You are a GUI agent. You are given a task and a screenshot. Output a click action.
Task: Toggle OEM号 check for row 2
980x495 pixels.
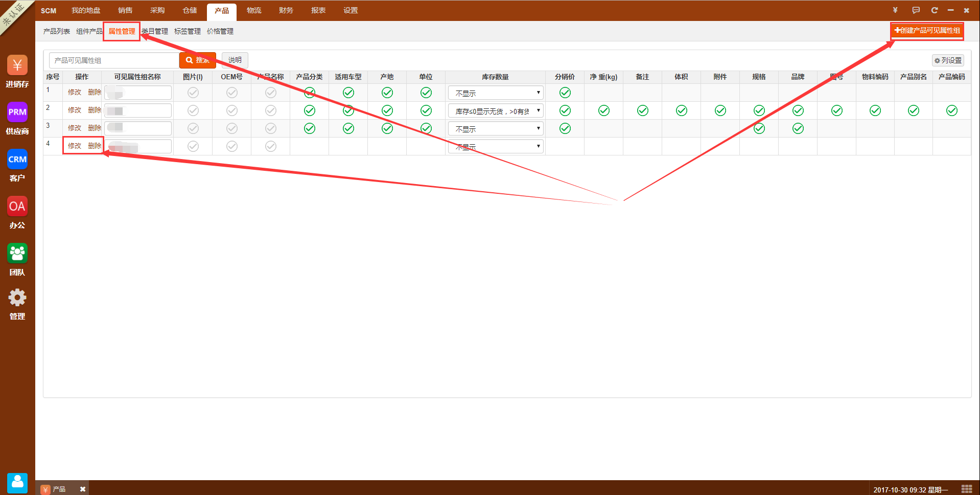(232, 110)
